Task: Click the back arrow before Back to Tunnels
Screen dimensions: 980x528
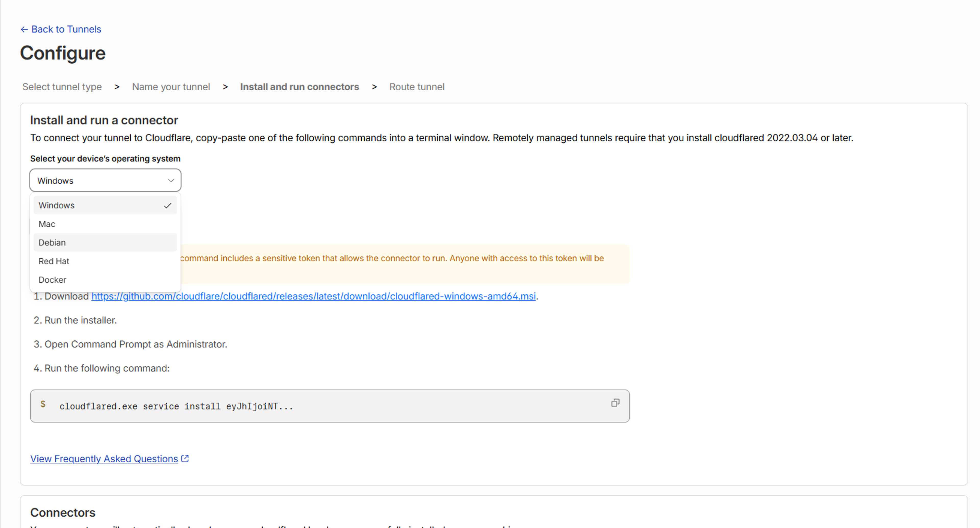Action: click(x=24, y=29)
